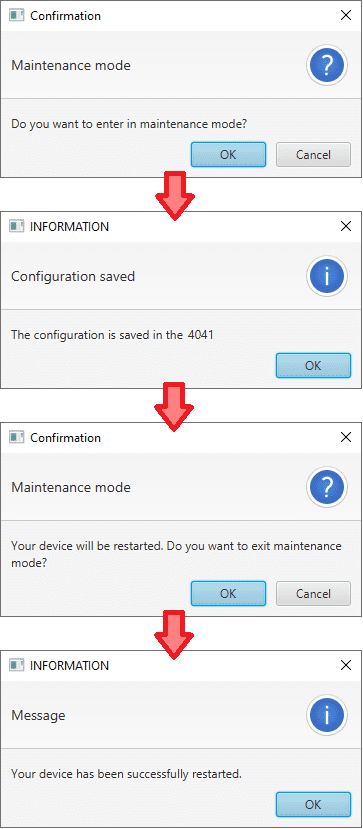The image size is (363, 829).
Task: Click OK in the Configuration saved dialog
Action: tap(313, 365)
